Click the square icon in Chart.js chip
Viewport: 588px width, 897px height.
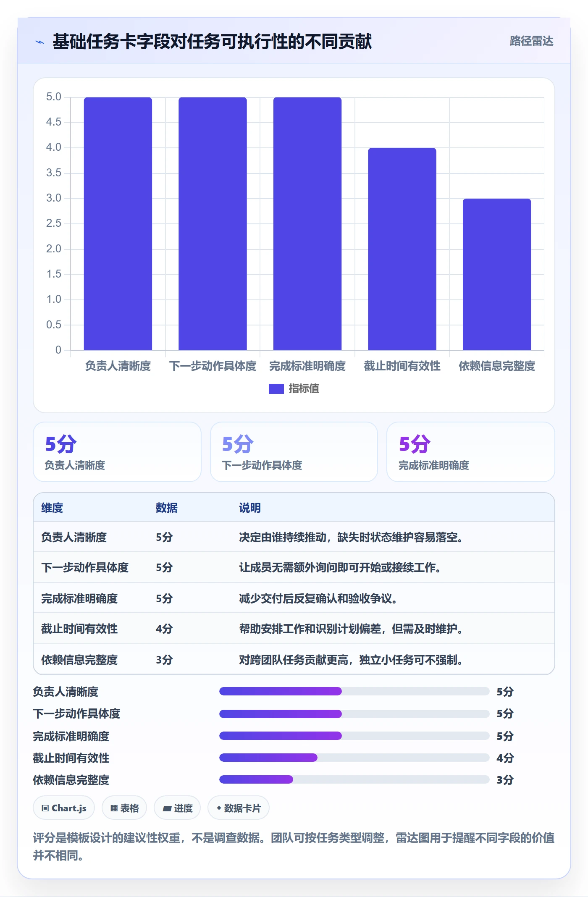point(45,808)
